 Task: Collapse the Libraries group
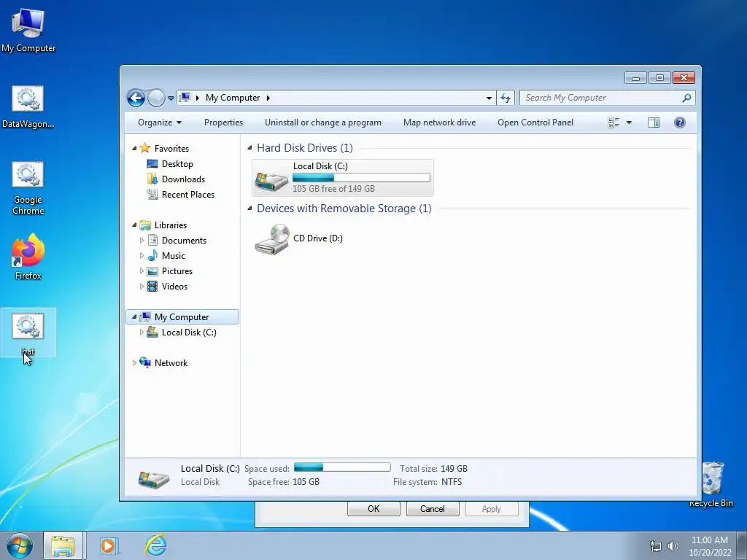pos(134,225)
